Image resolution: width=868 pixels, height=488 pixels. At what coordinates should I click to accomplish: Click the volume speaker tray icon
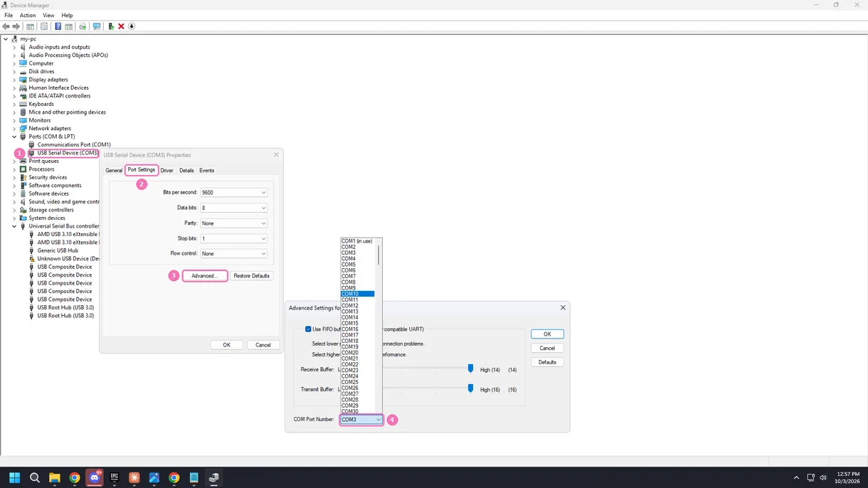click(x=823, y=478)
